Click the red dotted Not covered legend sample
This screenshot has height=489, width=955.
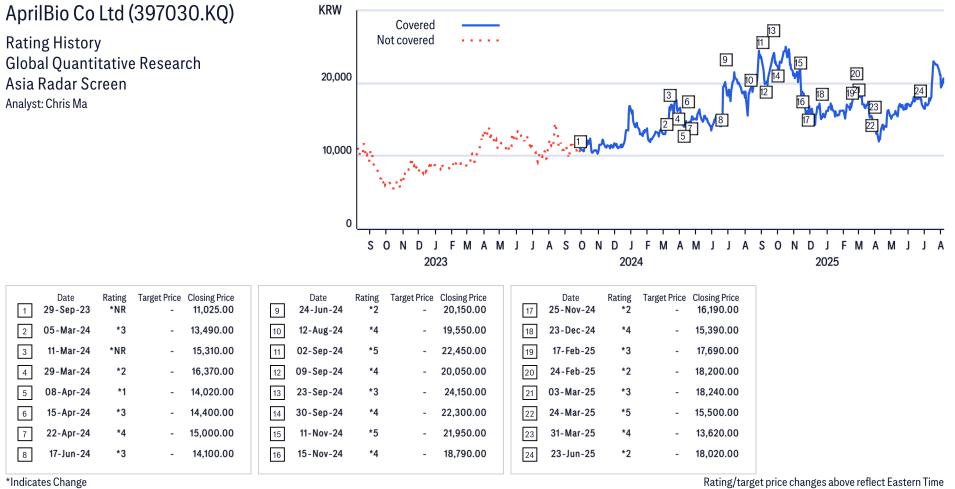(x=481, y=40)
